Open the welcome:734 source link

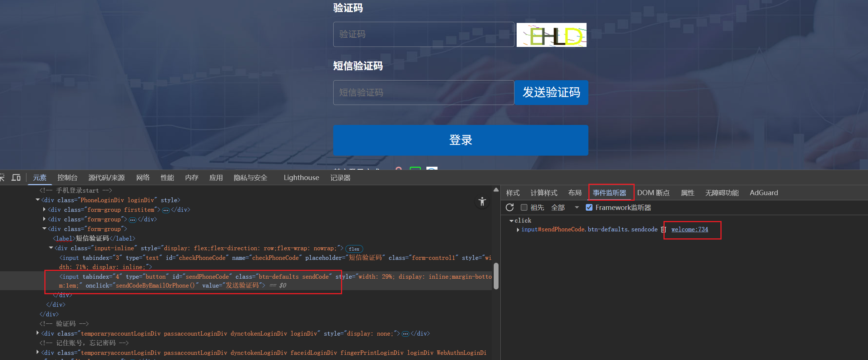click(689, 230)
